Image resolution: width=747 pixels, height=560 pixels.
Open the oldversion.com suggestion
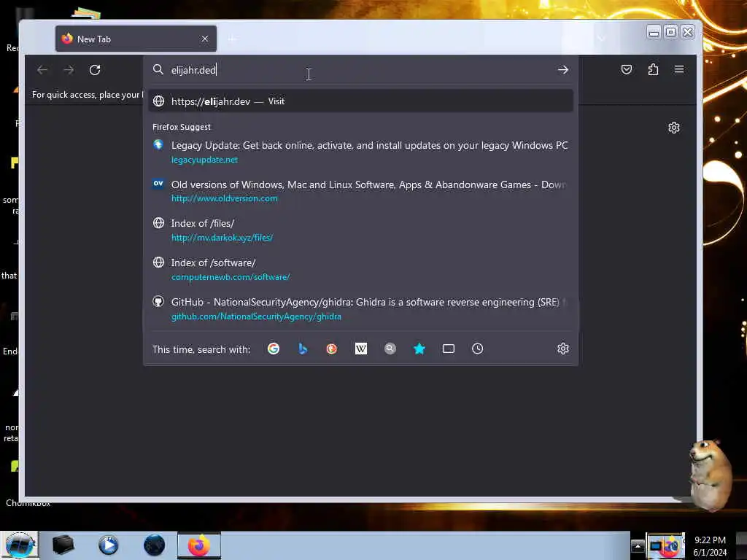click(x=360, y=191)
